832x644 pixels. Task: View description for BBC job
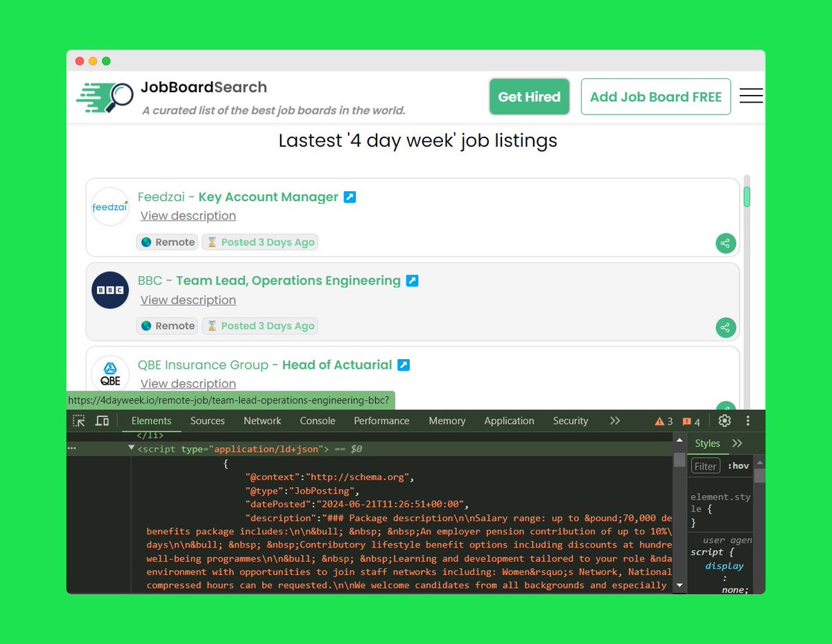[x=188, y=299]
